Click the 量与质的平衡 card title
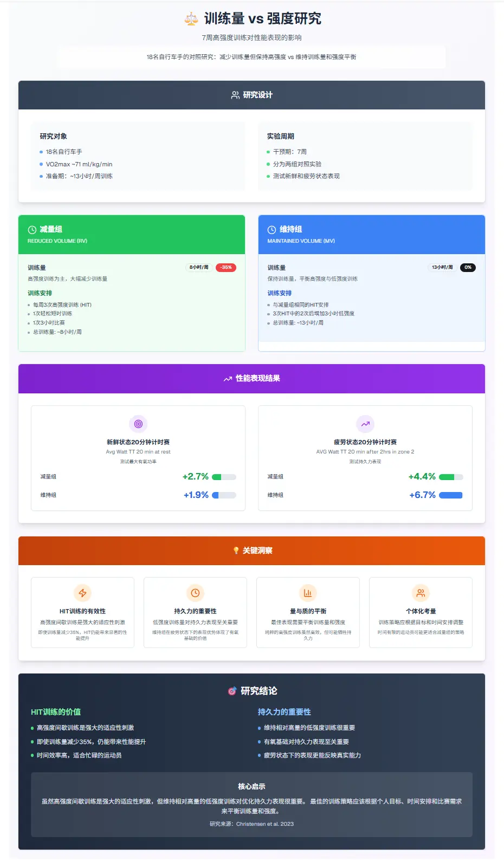This screenshot has height=861, width=504. (308, 611)
